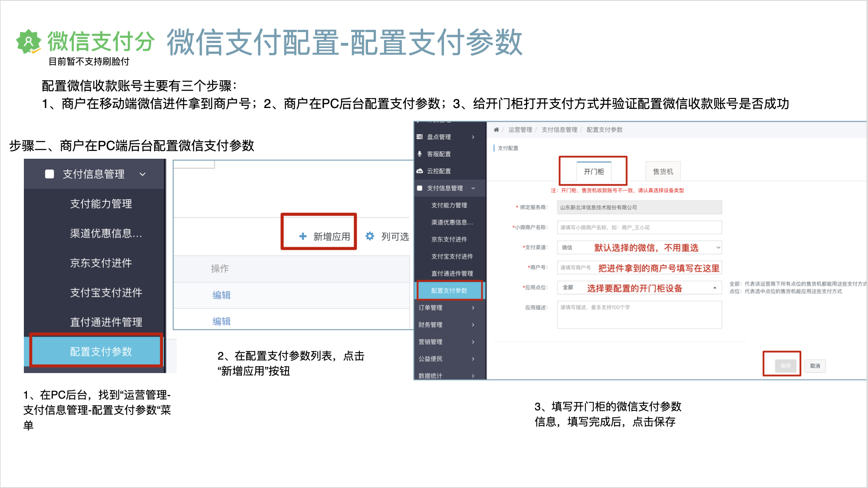Viewport: 868px width, 488px height.
Task: Collapse enlarged 支付信息管理 menu via its chevron
Action: 143,174
